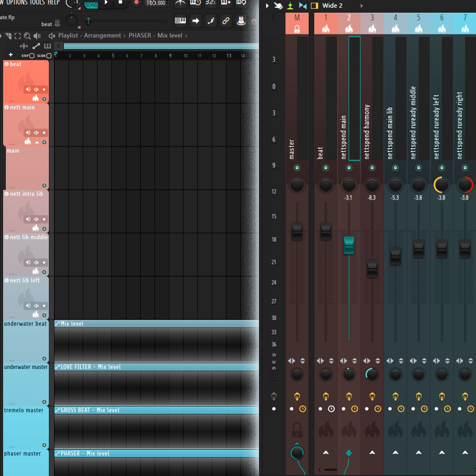The height and width of the screenshot is (476, 476).
Task: Open mixer options arrow menu
Action: click(x=267, y=6)
